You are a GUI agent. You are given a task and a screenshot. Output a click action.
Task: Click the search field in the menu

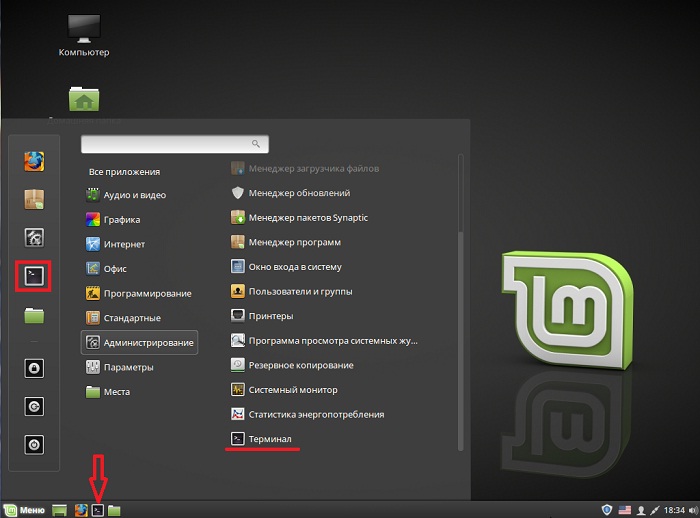(x=175, y=144)
